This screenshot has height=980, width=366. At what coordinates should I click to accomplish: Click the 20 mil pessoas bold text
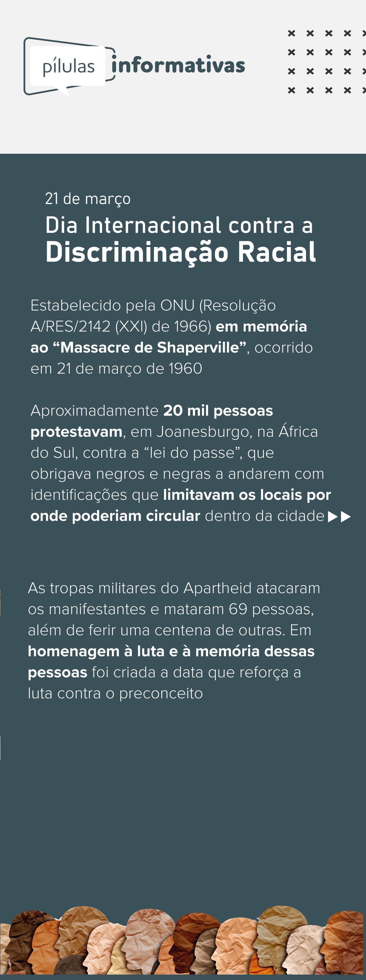pos(218,411)
